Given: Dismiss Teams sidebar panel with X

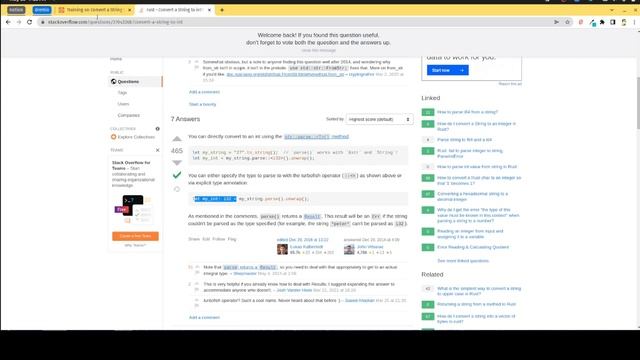Looking at the screenshot, I should pyautogui.click(x=158, y=150).
